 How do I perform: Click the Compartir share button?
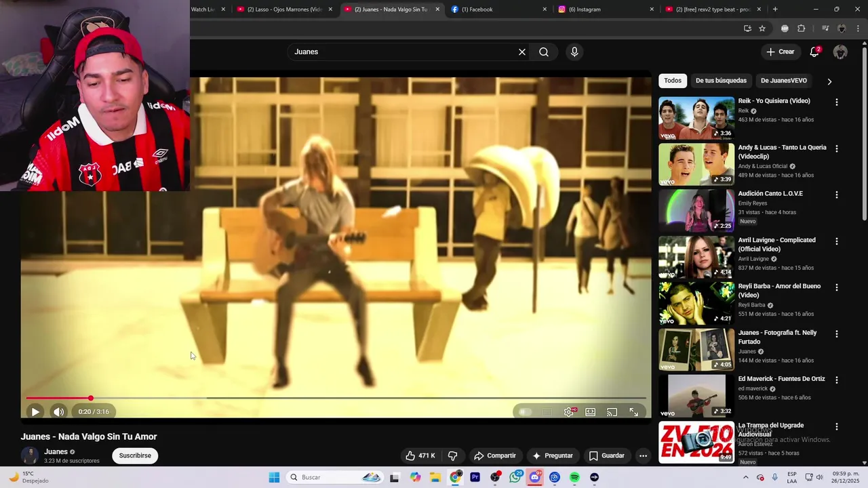tap(495, 455)
